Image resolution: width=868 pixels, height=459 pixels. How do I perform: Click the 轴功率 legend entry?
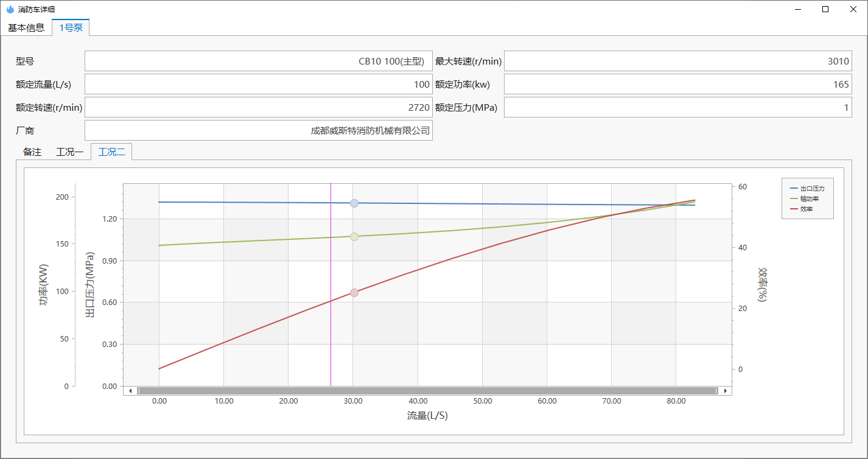point(804,198)
